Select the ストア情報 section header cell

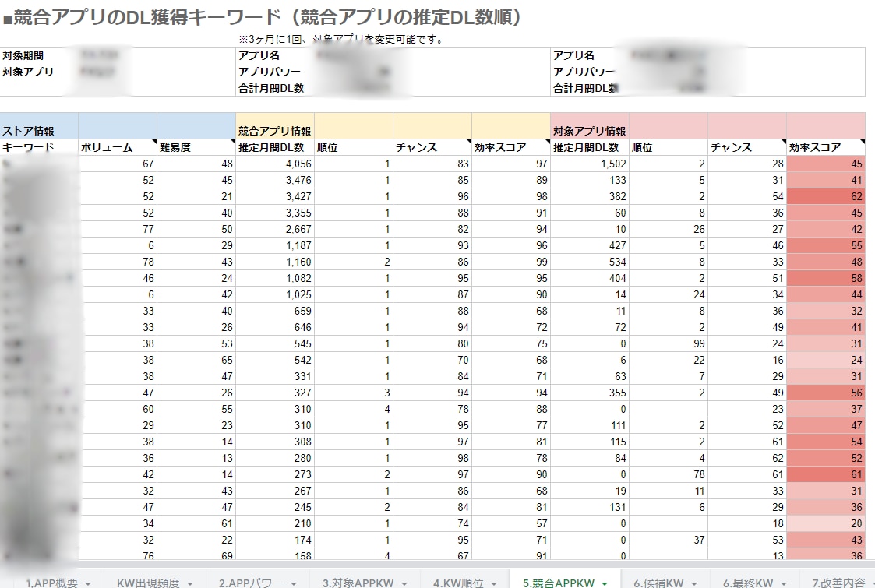point(39,126)
